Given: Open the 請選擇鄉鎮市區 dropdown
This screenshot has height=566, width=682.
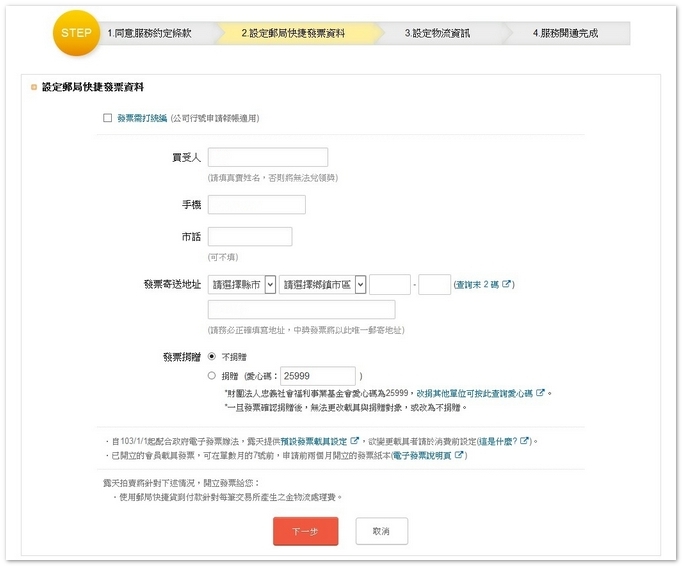Looking at the screenshot, I should [x=323, y=285].
